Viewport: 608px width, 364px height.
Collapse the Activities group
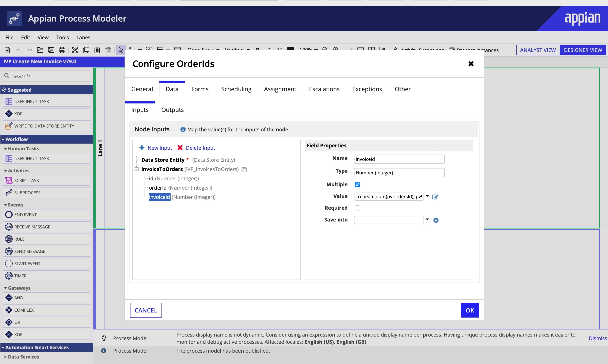[x=5, y=171]
